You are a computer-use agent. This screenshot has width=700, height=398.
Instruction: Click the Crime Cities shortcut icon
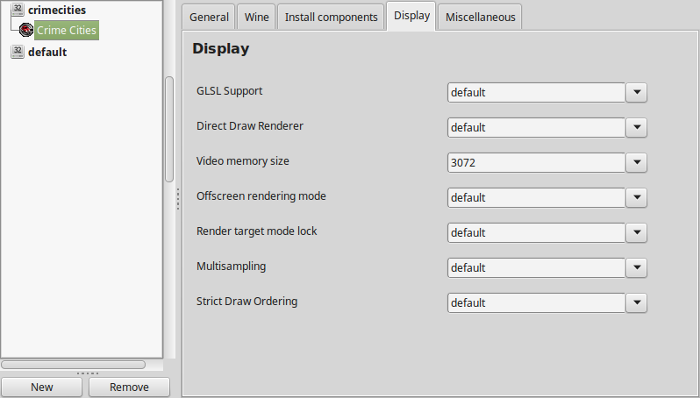pos(26,30)
